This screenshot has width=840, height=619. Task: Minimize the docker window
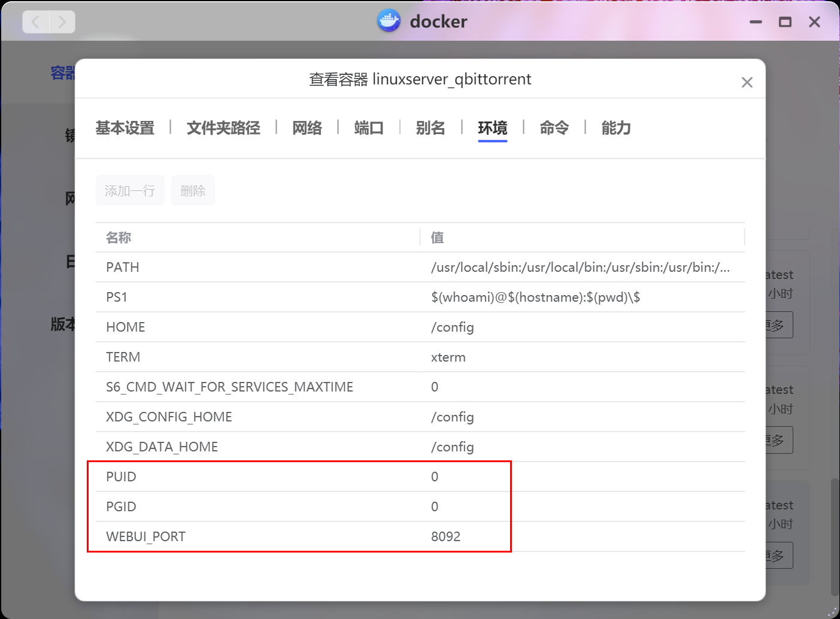[756, 22]
